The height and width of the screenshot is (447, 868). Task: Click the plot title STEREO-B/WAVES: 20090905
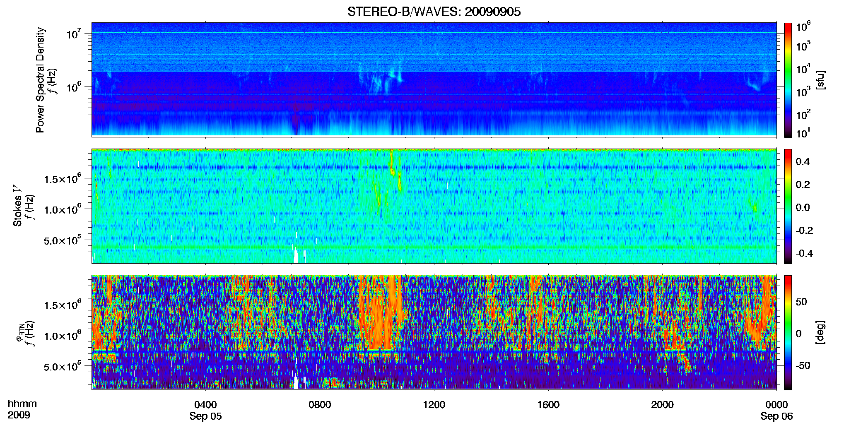(434, 12)
